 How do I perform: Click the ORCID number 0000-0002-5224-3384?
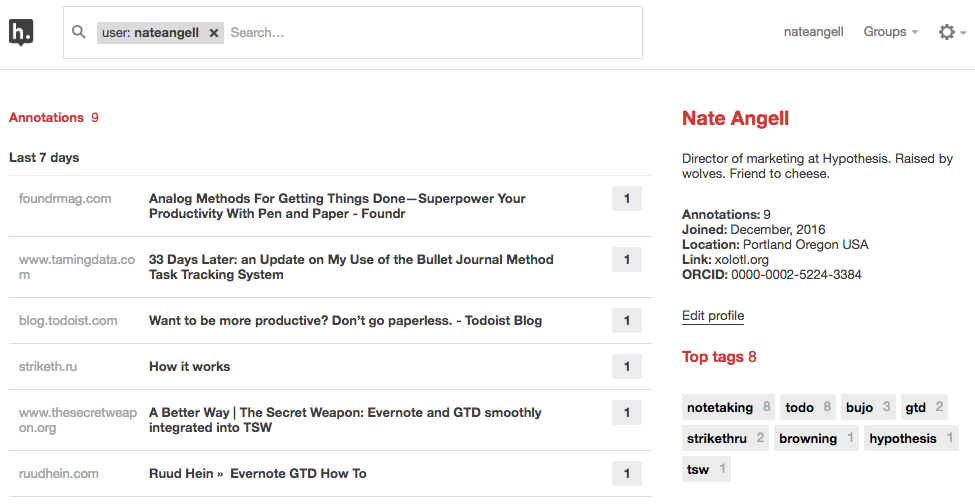(796, 275)
